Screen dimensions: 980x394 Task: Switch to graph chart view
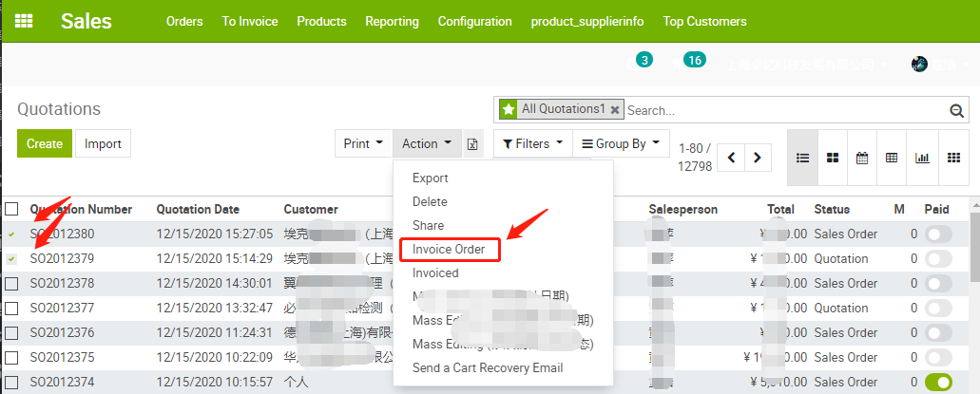pos(922,158)
